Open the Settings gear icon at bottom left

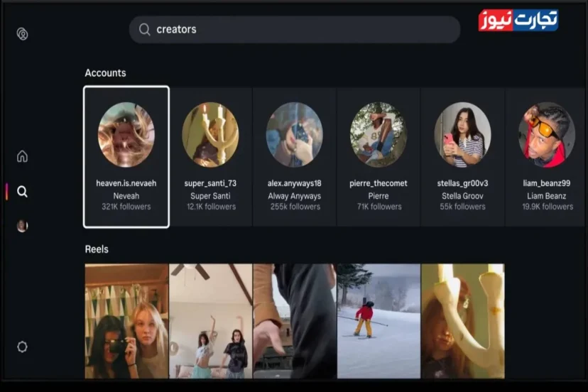click(22, 347)
